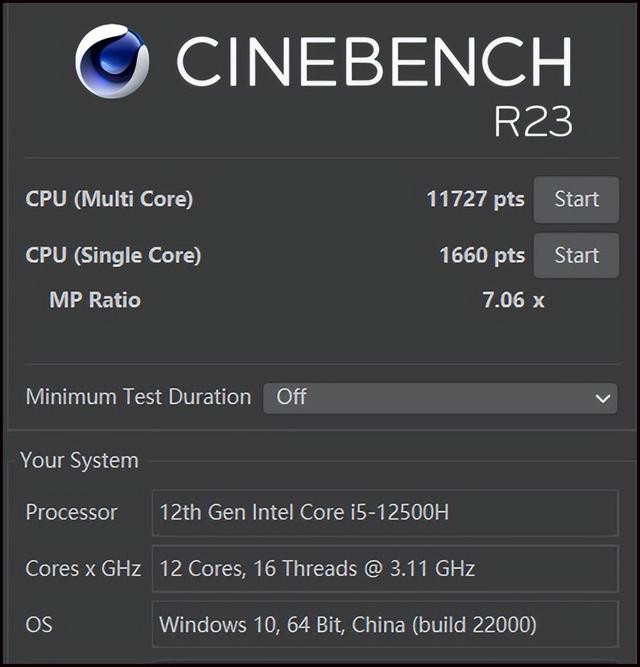Click the CPU (Multi Core) label
Screen dimensions: 640x667
pyautogui.click(x=109, y=199)
